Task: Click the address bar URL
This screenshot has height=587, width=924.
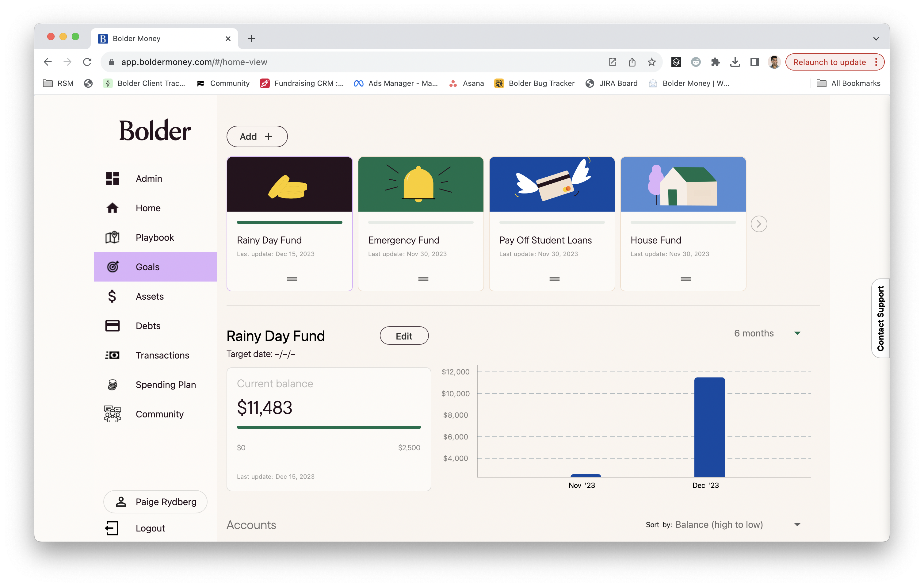Action: pos(194,62)
